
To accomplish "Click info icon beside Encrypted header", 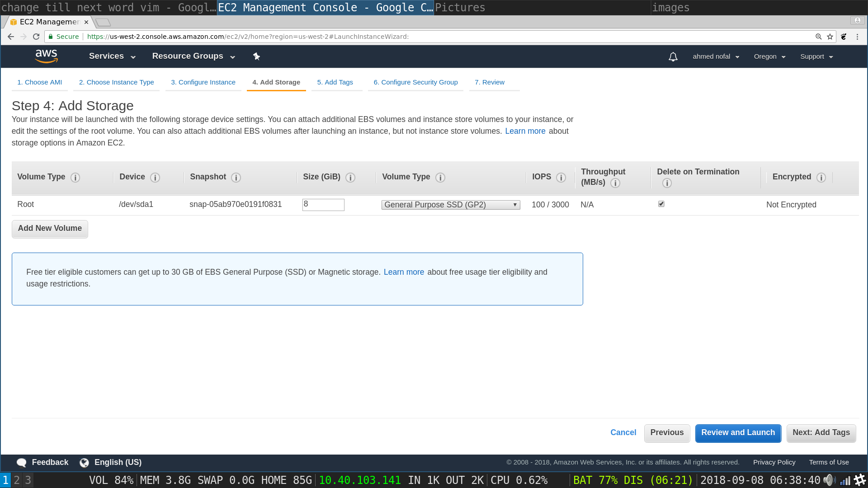I will click(x=821, y=178).
